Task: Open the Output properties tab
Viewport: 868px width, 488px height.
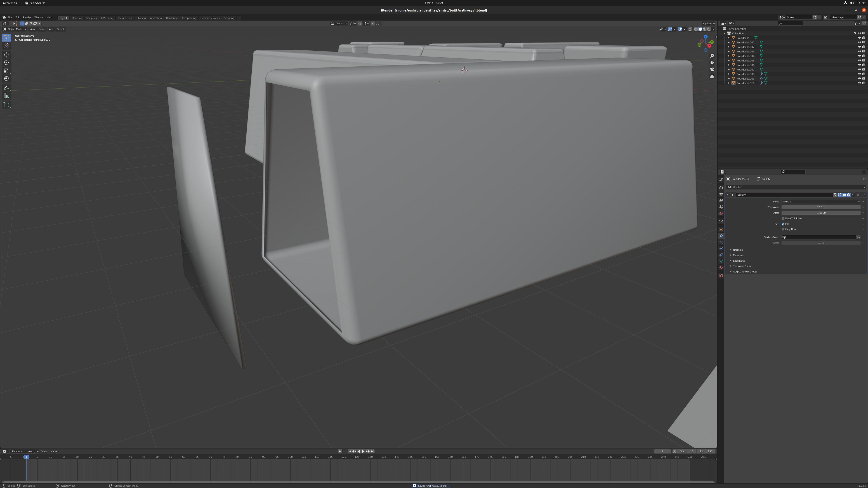Action: click(x=721, y=194)
